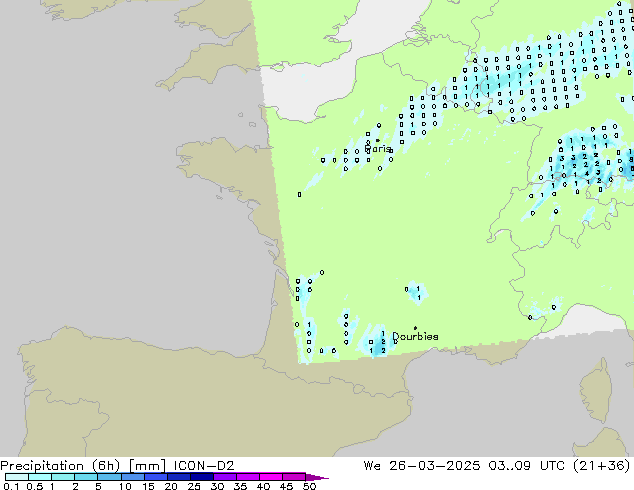Viewport: 634px width, 490px height.
Task: Select the 2–5 mm legend color swatch
Action: point(86,477)
